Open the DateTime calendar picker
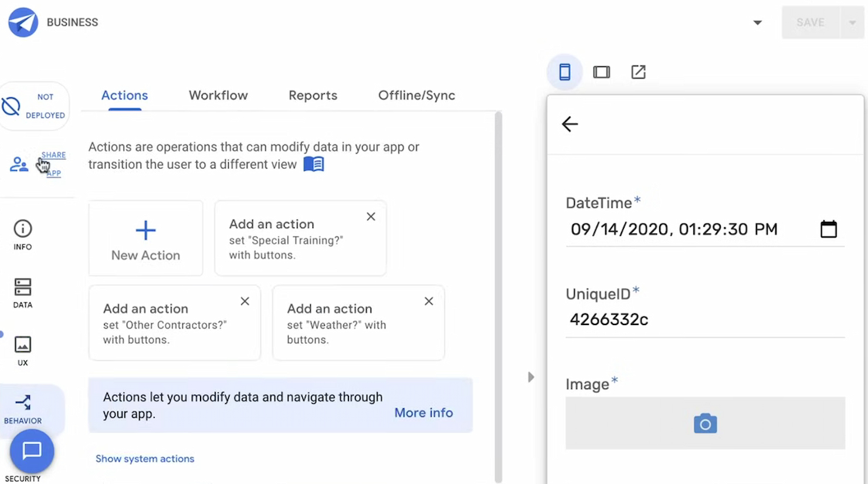 coord(829,229)
